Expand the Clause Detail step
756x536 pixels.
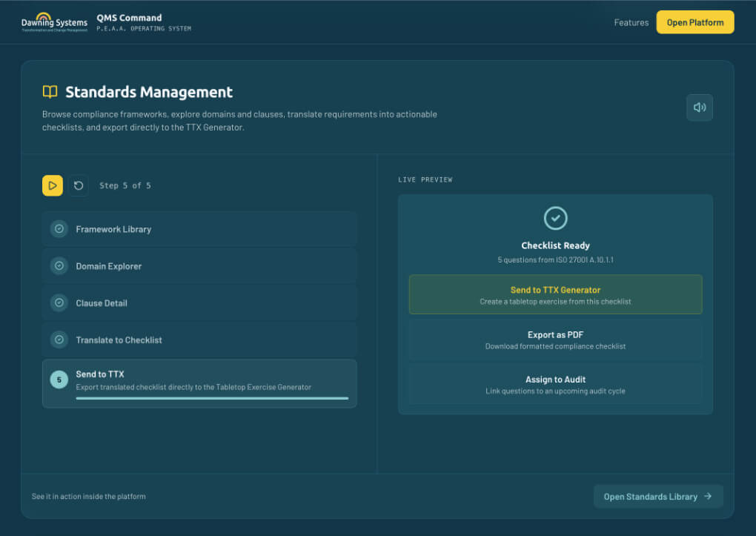coord(199,302)
